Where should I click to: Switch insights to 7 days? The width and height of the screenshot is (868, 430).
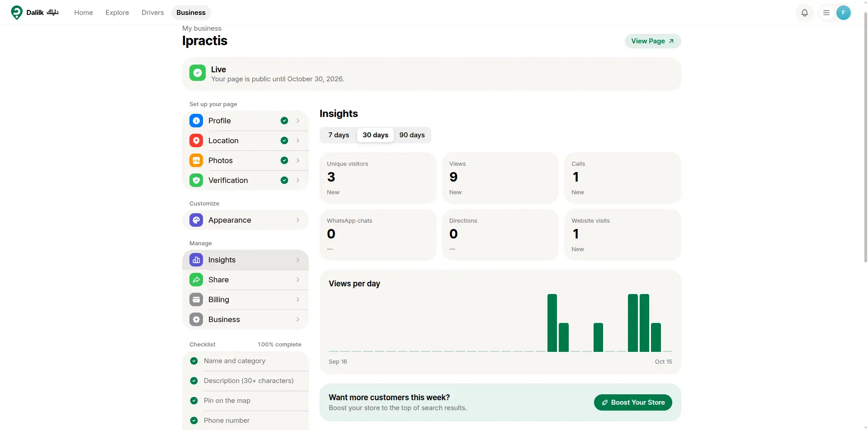339,135
